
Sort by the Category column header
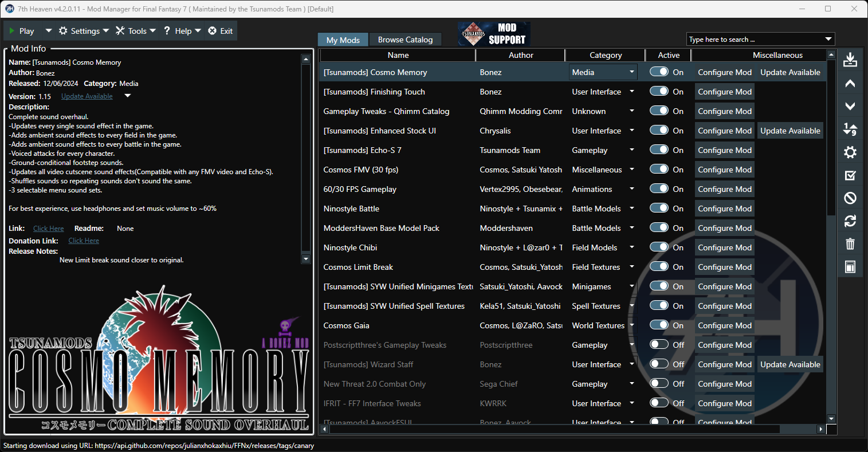pyautogui.click(x=606, y=55)
